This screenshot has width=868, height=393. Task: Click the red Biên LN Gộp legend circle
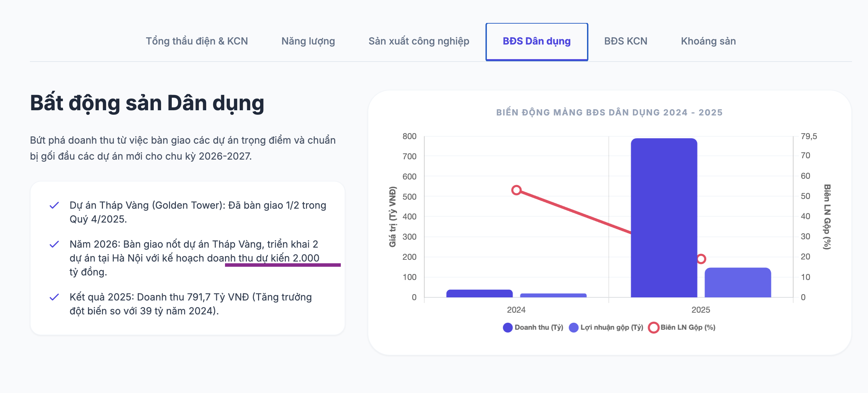pos(654,328)
